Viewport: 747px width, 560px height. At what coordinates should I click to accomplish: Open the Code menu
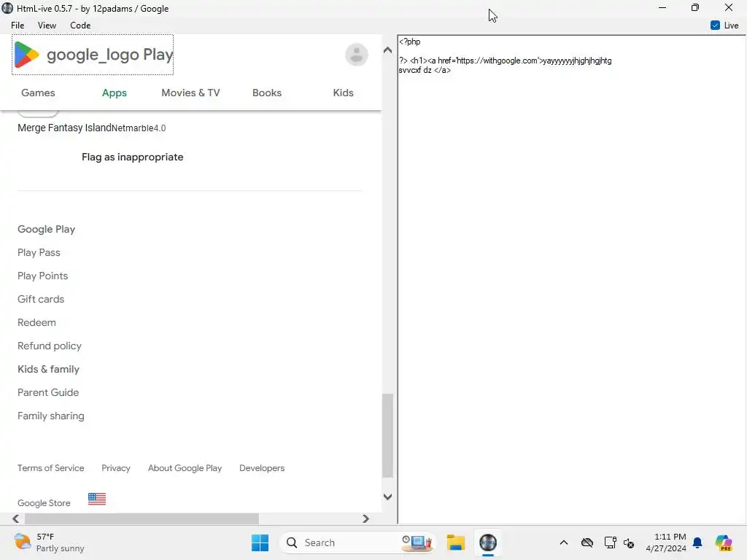tap(80, 26)
